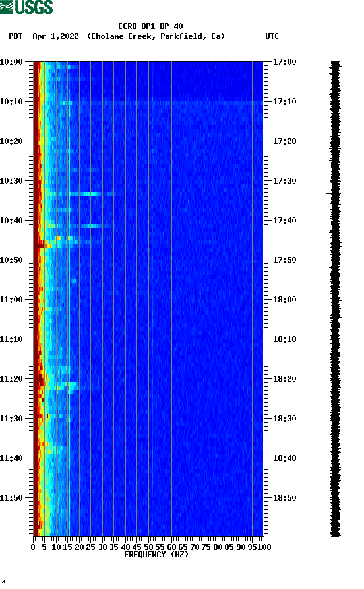Click the 0 Hz frequency tick label

[34, 547]
